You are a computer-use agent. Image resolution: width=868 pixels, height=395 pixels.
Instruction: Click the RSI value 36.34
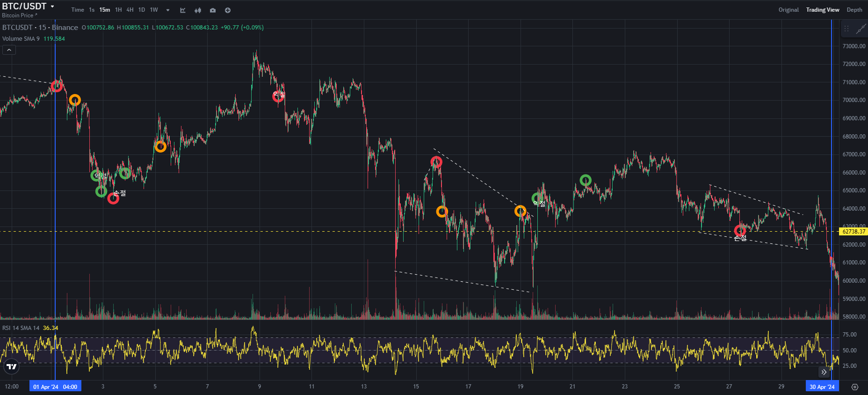(51, 328)
